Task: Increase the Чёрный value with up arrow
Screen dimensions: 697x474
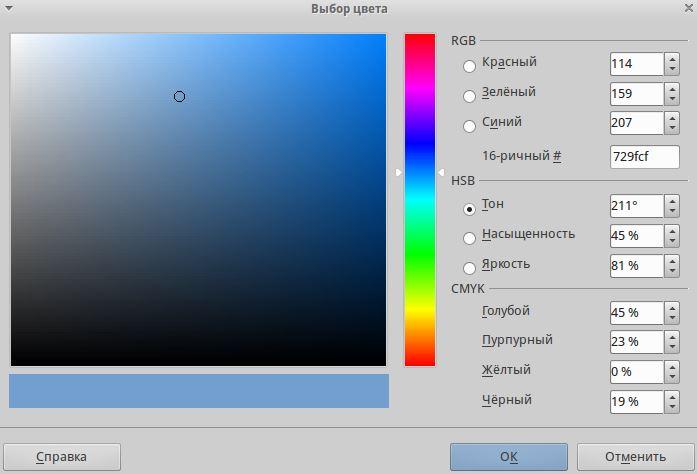Action: (x=672, y=396)
